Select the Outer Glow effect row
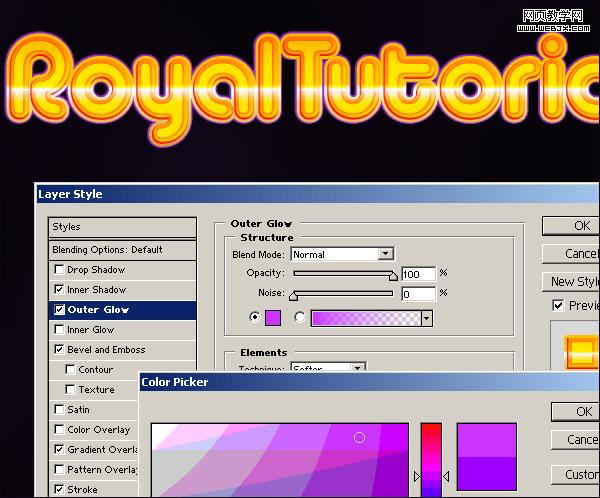The width and height of the screenshot is (600, 498). pos(122,310)
